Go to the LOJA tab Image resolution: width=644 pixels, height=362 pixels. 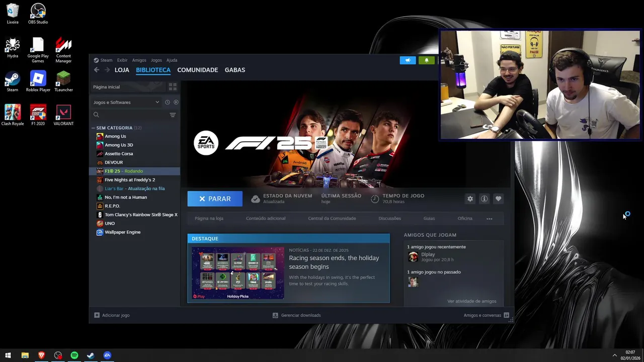click(122, 70)
